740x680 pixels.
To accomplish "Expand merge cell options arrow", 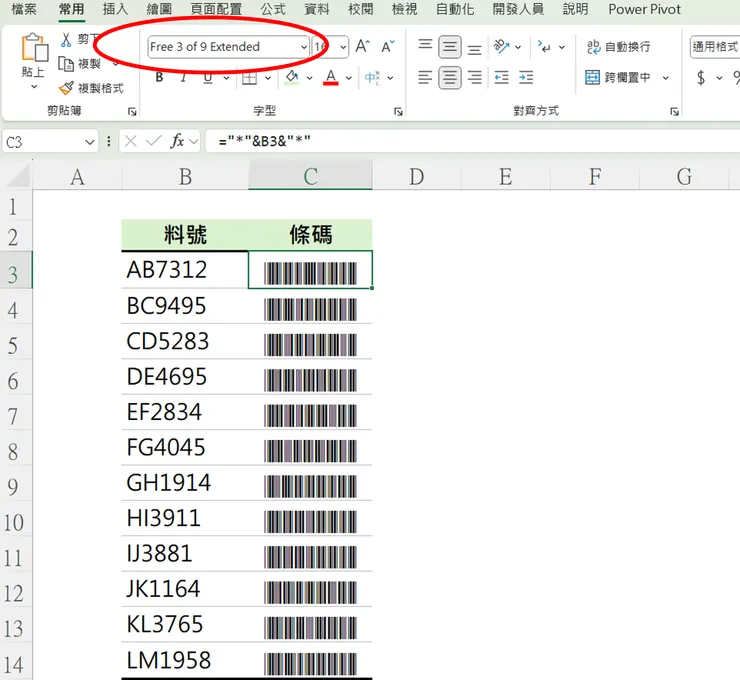I will (665, 78).
